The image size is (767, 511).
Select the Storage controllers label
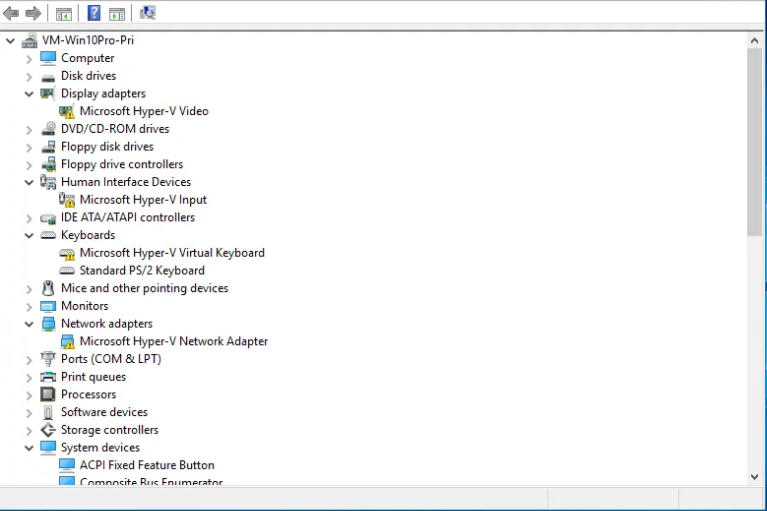pyautogui.click(x=110, y=430)
